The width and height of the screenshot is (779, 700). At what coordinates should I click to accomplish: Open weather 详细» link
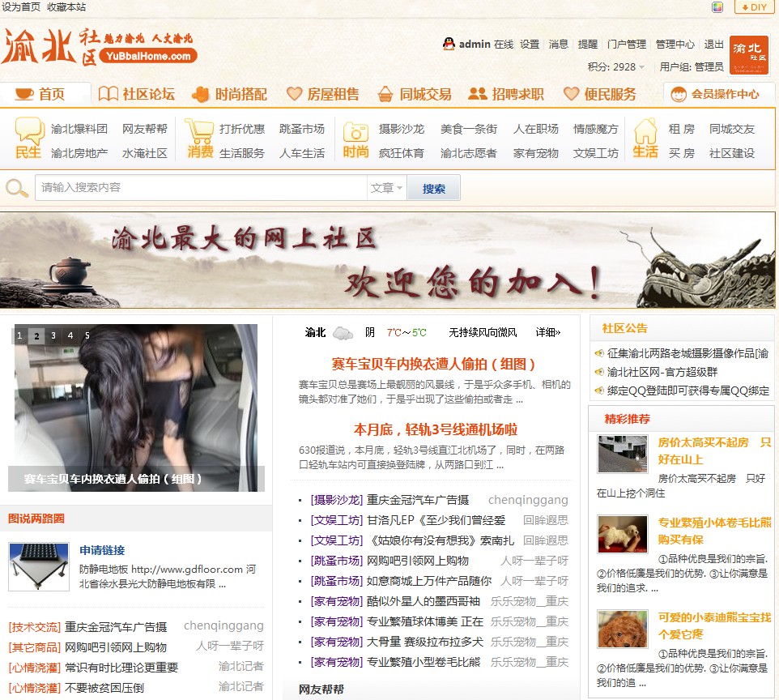(x=548, y=332)
